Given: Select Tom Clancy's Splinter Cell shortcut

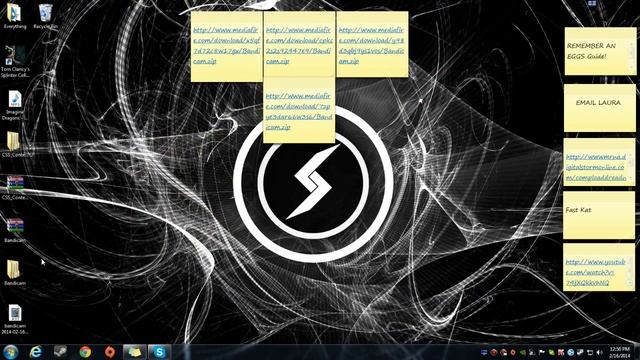Looking at the screenshot, I should [15, 61].
